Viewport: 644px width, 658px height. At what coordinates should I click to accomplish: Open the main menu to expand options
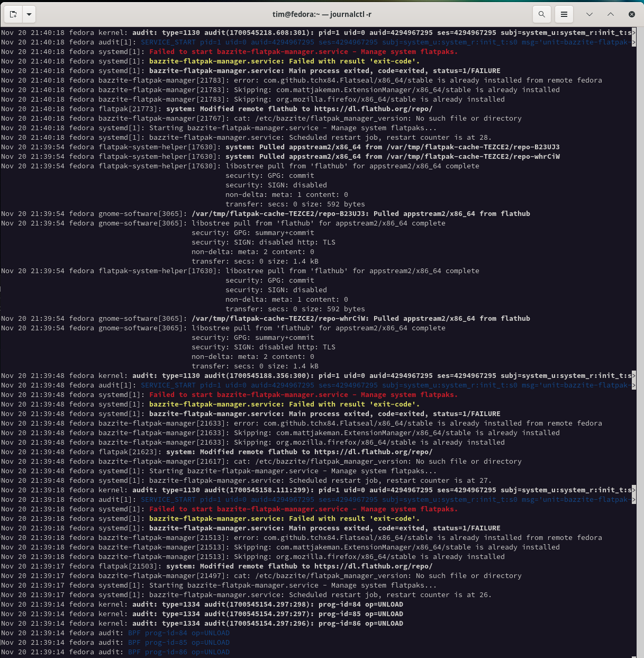[x=564, y=14]
